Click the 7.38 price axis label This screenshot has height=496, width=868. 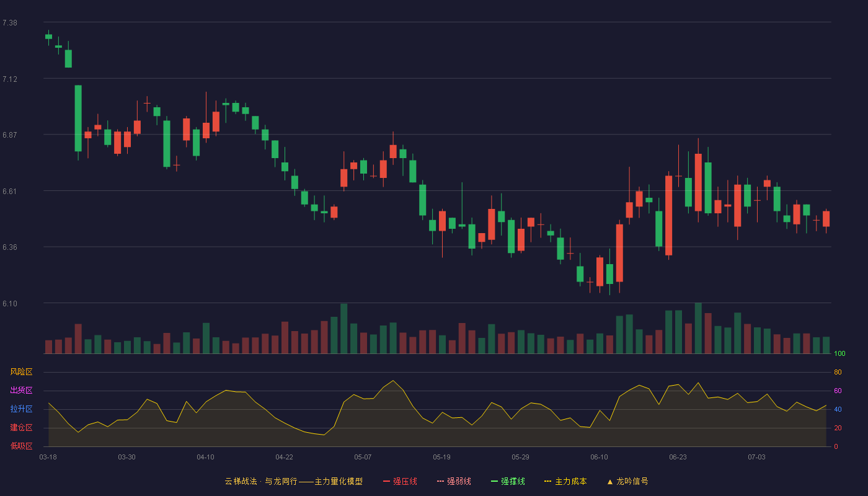point(10,23)
